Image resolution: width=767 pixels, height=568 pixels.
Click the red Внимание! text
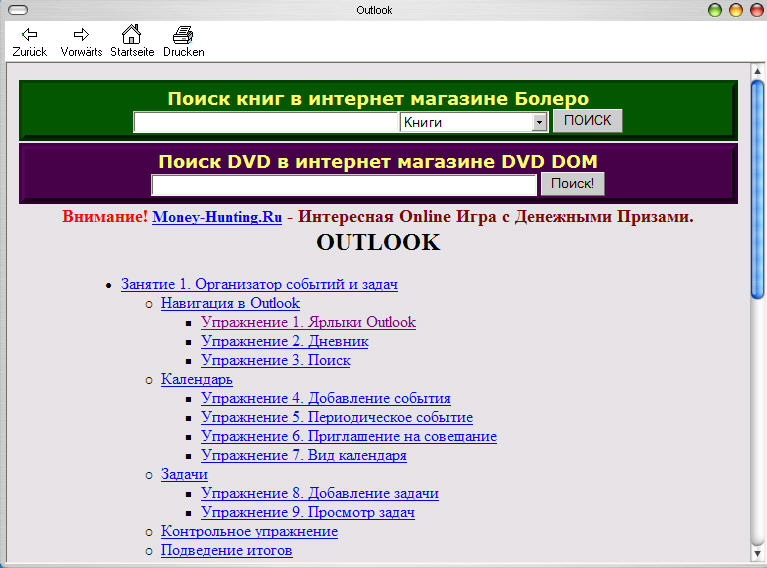pos(105,217)
